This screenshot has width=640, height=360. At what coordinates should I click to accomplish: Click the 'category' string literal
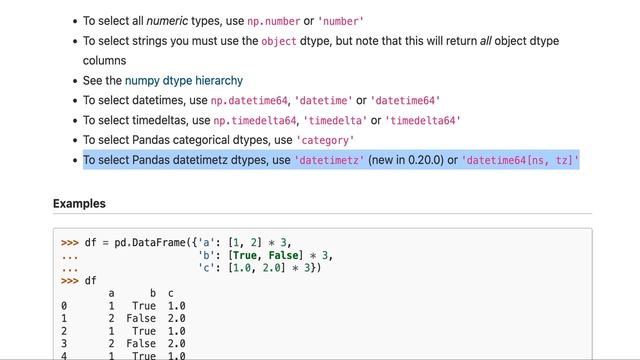325,140
